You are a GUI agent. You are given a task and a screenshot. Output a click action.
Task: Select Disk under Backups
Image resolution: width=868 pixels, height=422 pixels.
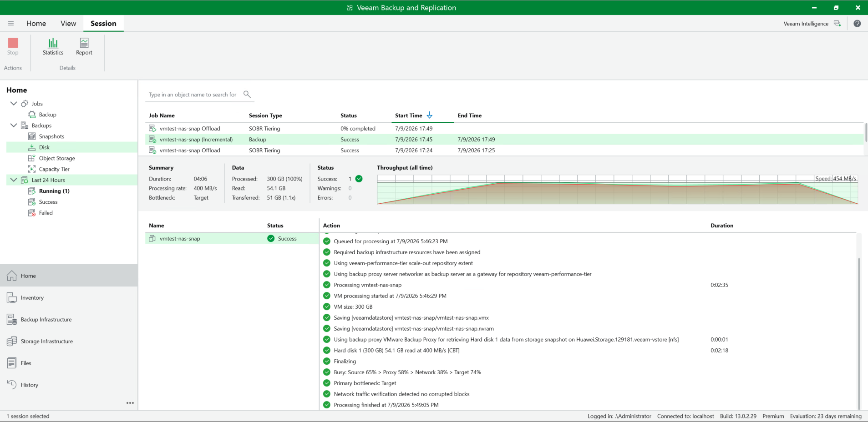tap(44, 147)
